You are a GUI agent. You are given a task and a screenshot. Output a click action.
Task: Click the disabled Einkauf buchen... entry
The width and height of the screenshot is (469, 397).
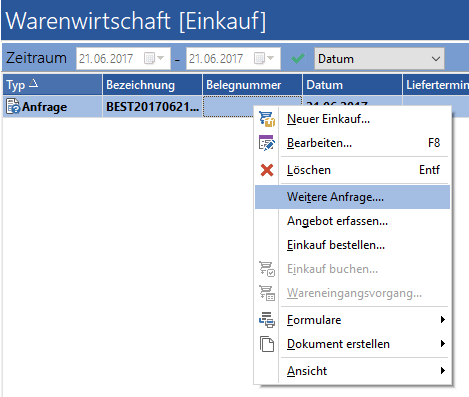(352, 269)
